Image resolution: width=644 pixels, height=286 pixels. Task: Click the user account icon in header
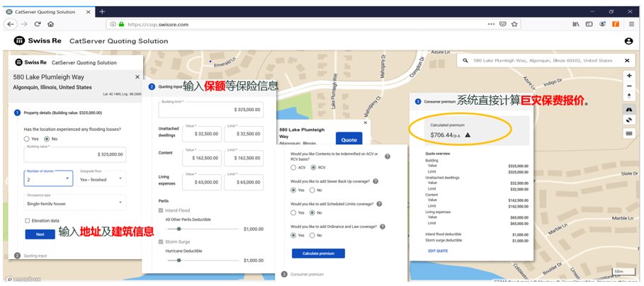point(628,42)
